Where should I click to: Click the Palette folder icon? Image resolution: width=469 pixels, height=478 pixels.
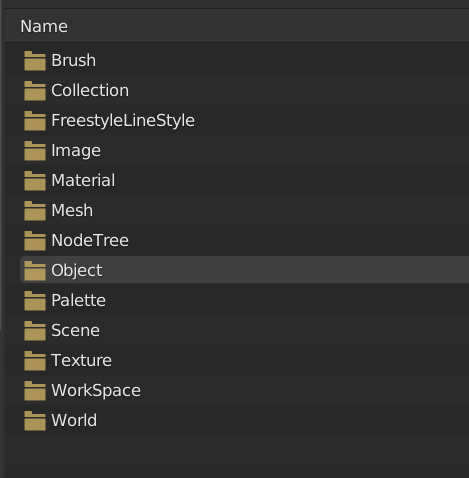coord(35,301)
